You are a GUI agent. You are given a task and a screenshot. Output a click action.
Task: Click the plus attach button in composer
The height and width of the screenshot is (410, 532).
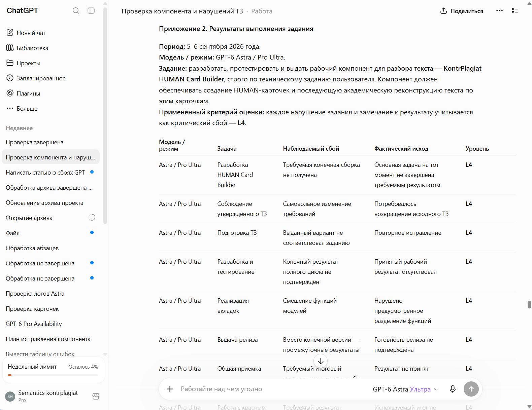(x=170, y=389)
